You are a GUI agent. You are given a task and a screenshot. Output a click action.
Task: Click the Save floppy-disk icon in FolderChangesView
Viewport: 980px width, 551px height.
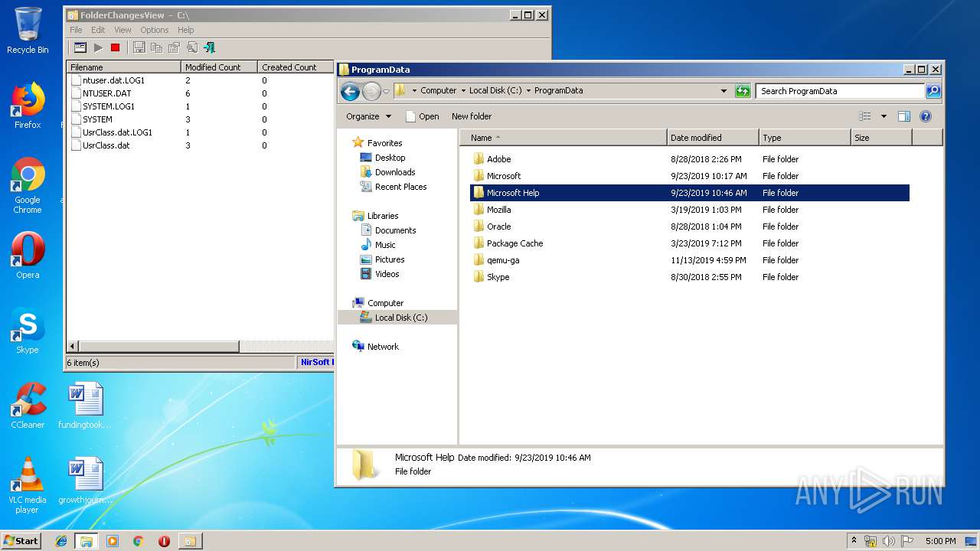139,47
